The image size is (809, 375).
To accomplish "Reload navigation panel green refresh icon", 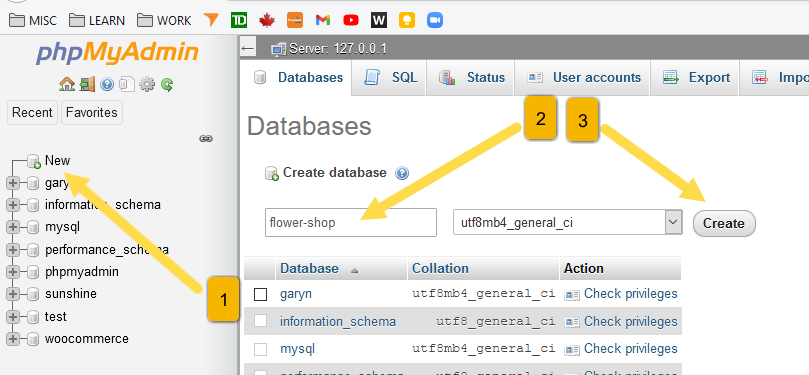I will tap(167, 84).
